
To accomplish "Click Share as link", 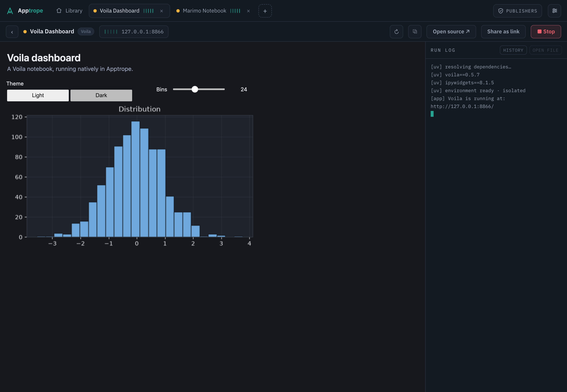I will click(503, 32).
